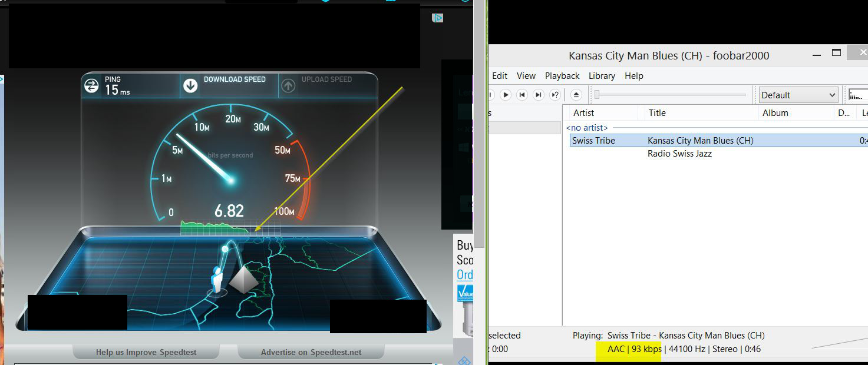Image resolution: width=868 pixels, height=365 pixels.
Task: Click the AdChoices icon above the speed test
Action: [x=438, y=18]
